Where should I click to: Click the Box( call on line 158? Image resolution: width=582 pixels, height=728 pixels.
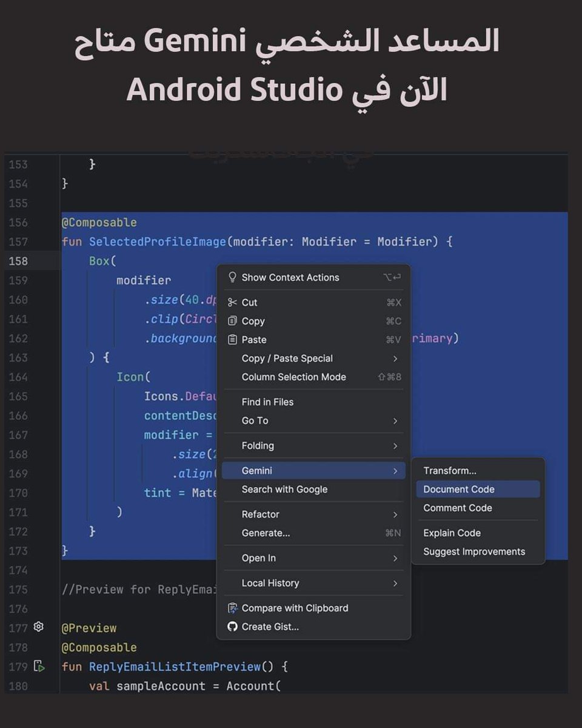tap(102, 261)
